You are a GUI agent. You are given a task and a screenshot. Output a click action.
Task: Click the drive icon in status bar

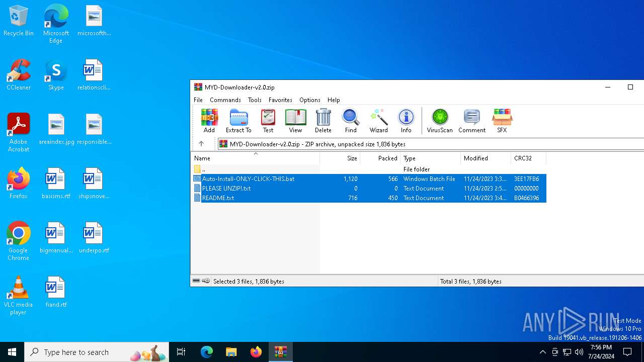click(196, 281)
